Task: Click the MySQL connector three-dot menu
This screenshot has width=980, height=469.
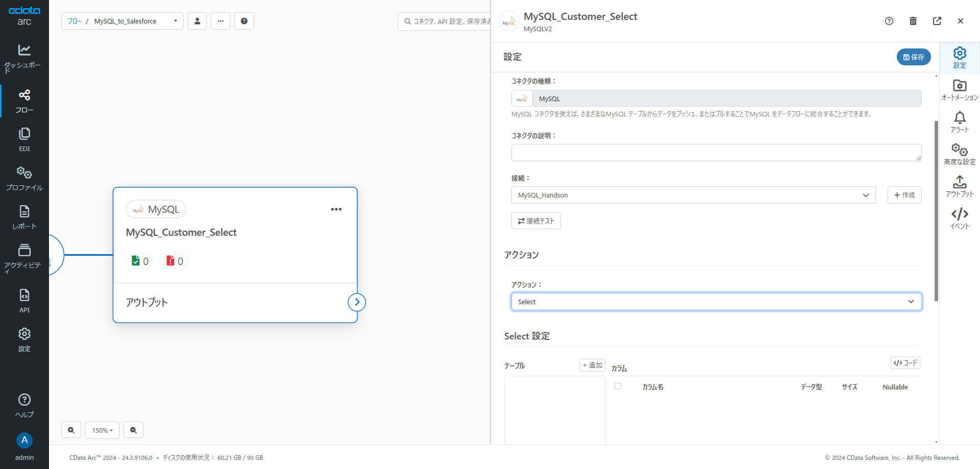Action: pyautogui.click(x=336, y=209)
